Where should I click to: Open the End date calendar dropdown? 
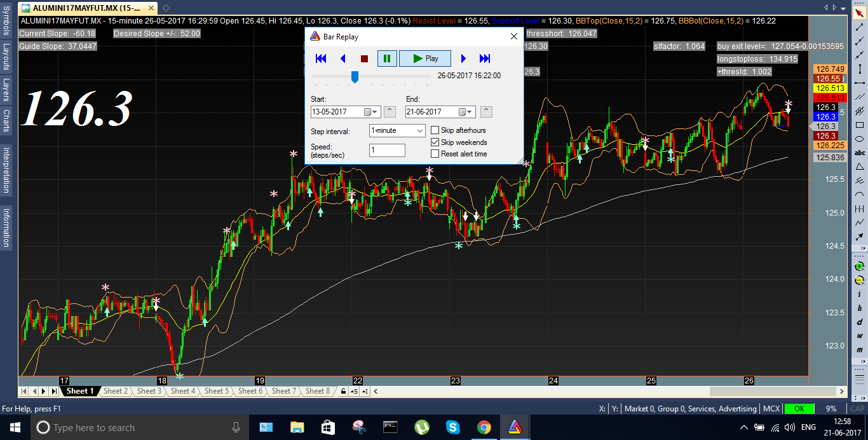point(466,112)
